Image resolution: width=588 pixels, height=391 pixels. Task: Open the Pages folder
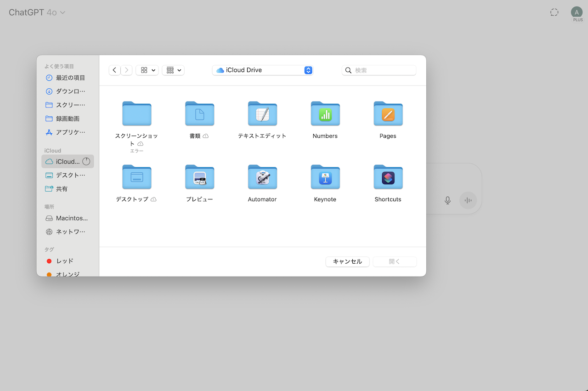point(388,113)
